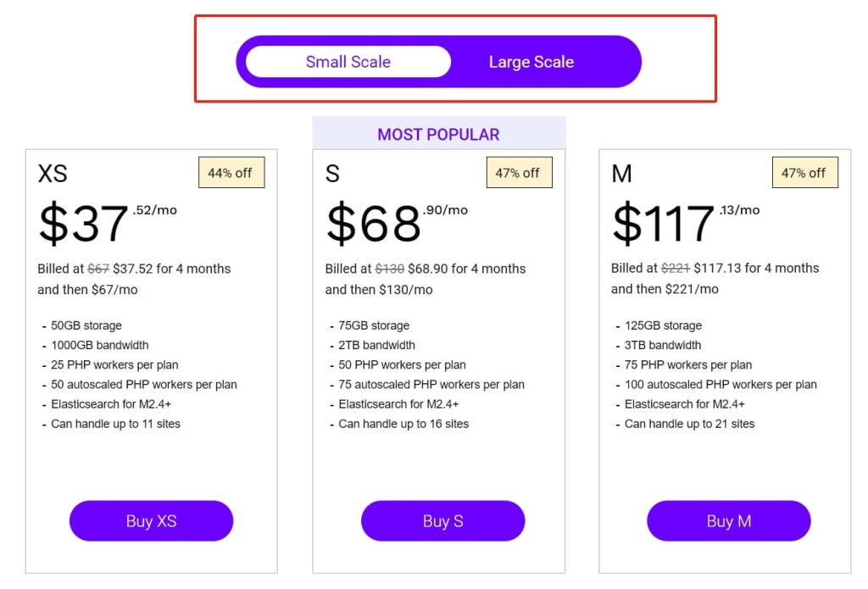
Task: Click the S plan heading
Action: [331, 173]
